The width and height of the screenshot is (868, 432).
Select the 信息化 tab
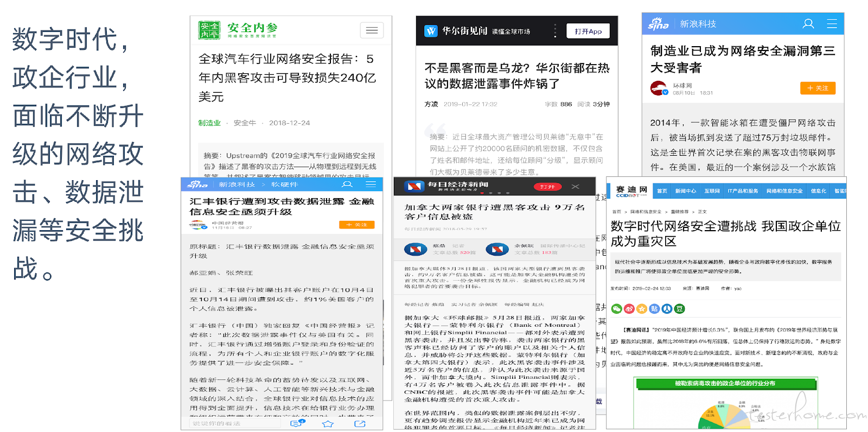tap(818, 191)
